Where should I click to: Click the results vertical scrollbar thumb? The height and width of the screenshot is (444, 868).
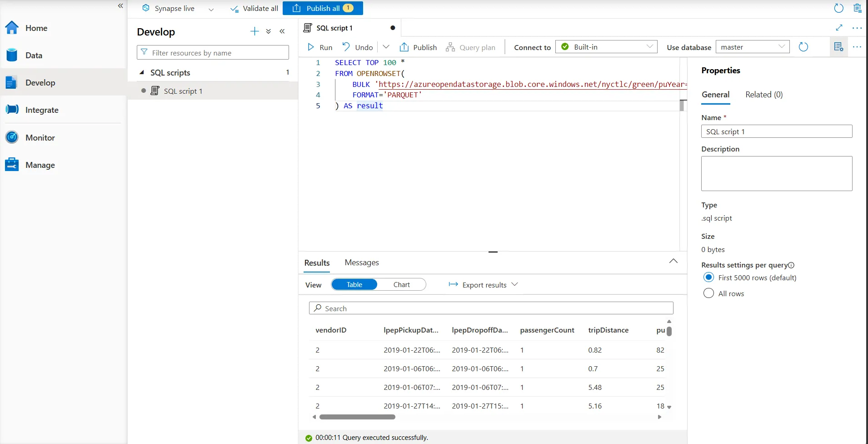pos(669,331)
